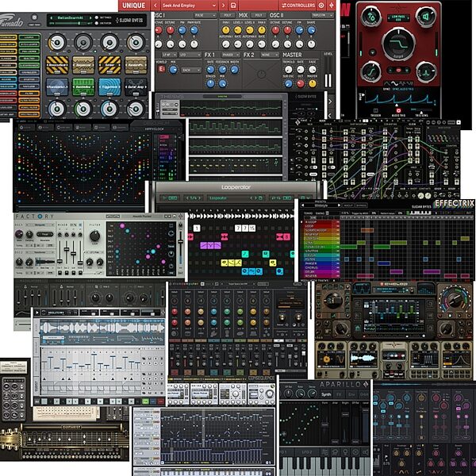Click the yellow Master knob in Unique

tap(312, 83)
